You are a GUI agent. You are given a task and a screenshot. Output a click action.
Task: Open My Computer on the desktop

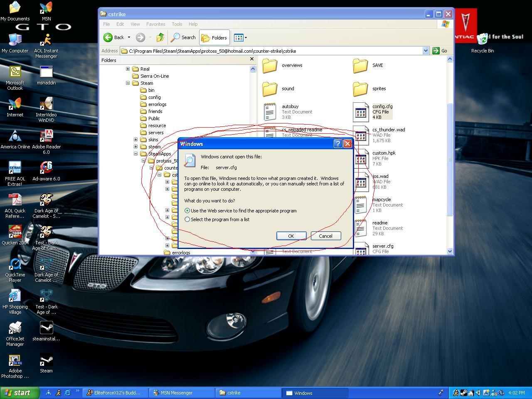[15, 43]
